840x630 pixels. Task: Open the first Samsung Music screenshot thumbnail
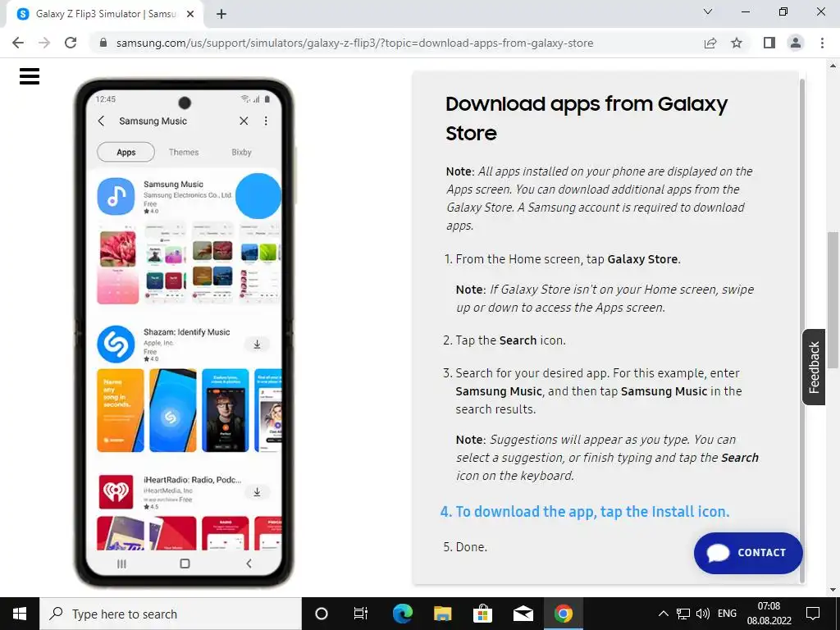point(118,265)
